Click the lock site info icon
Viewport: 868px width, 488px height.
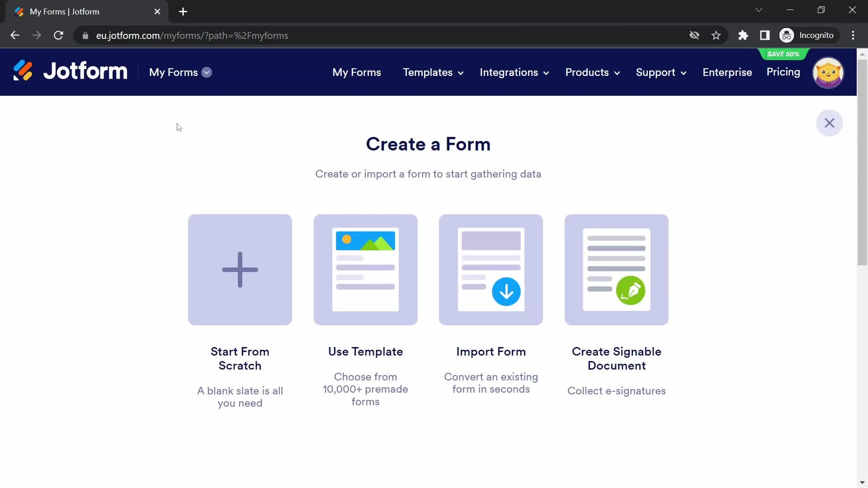click(85, 35)
